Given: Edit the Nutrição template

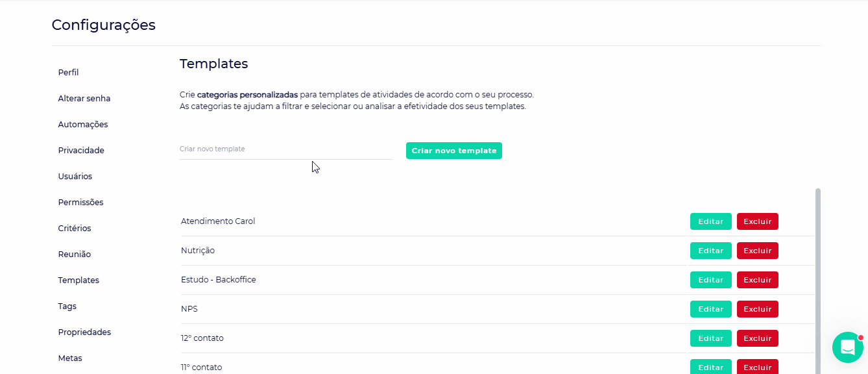Looking at the screenshot, I should [x=710, y=251].
